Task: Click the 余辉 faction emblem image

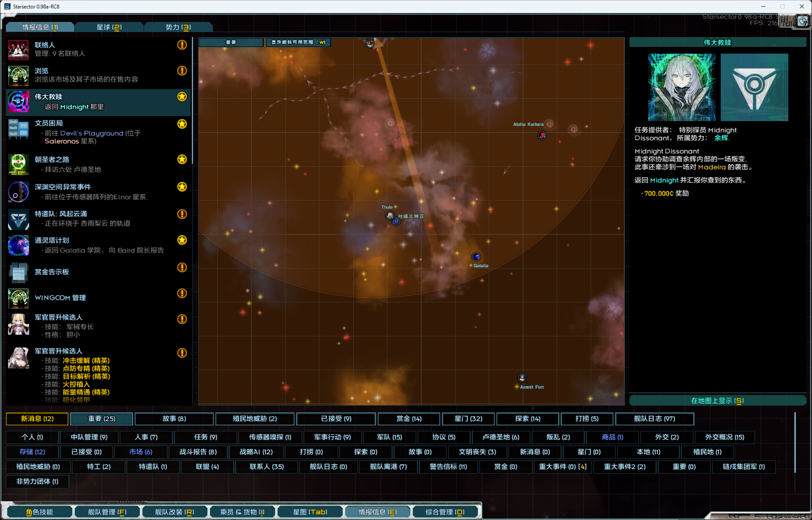Action: [x=754, y=87]
